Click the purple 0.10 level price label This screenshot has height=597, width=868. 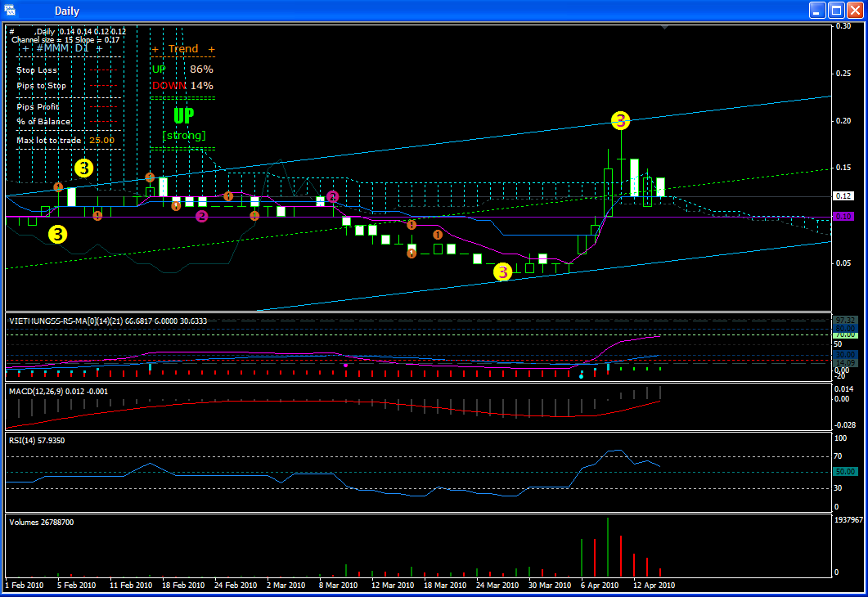[x=843, y=217]
